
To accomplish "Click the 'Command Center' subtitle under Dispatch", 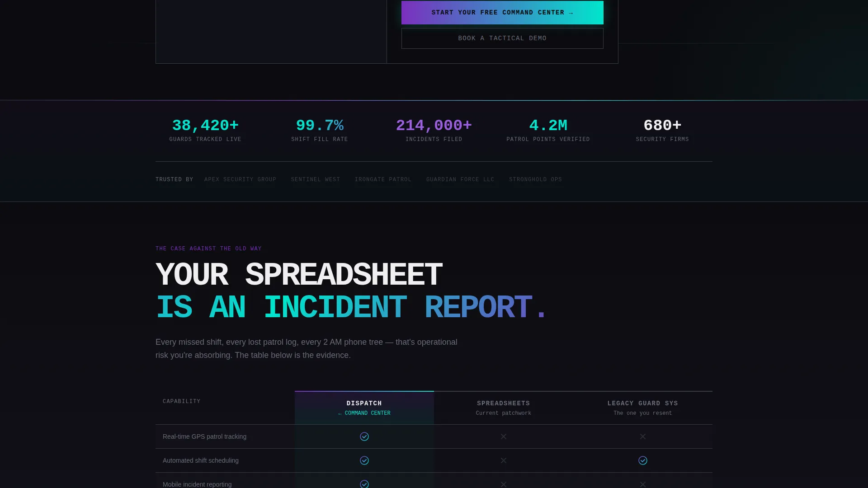I will point(364,413).
